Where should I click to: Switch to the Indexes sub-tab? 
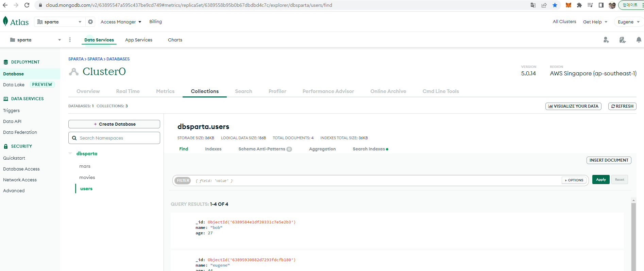(x=213, y=149)
